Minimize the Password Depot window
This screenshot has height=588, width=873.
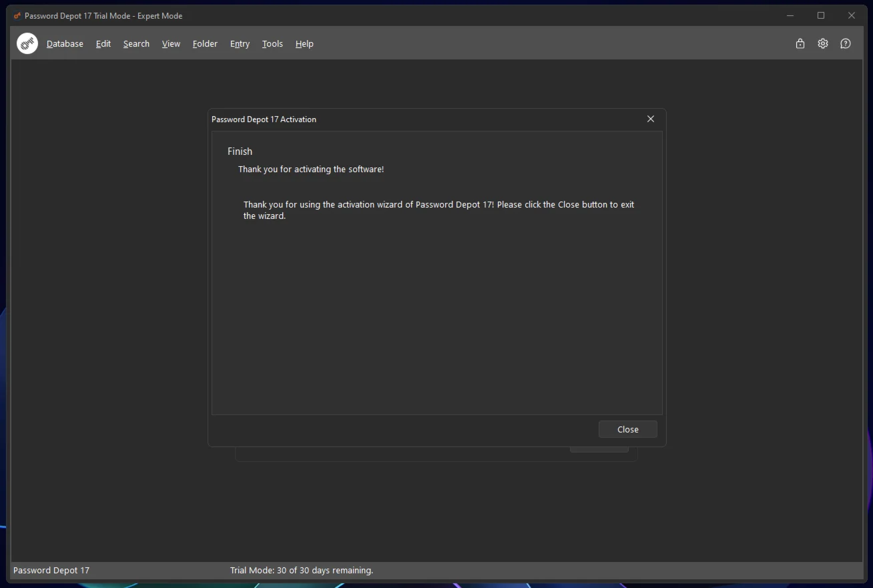pos(790,15)
